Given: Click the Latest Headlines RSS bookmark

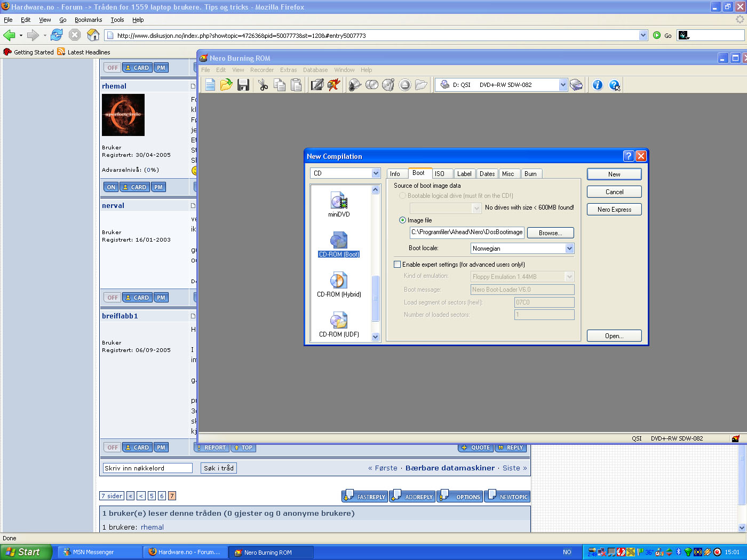Looking at the screenshot, I should pyautogui.click(x=84, y=52).
